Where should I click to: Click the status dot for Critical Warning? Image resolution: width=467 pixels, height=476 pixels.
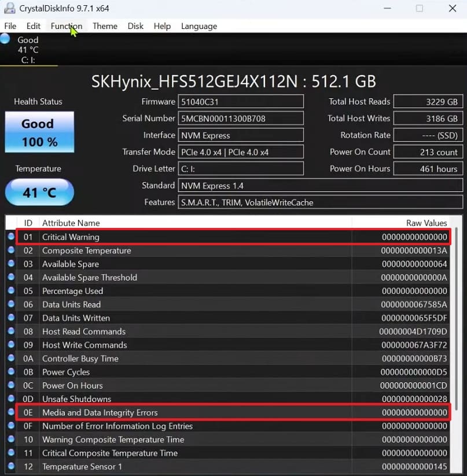11,236
